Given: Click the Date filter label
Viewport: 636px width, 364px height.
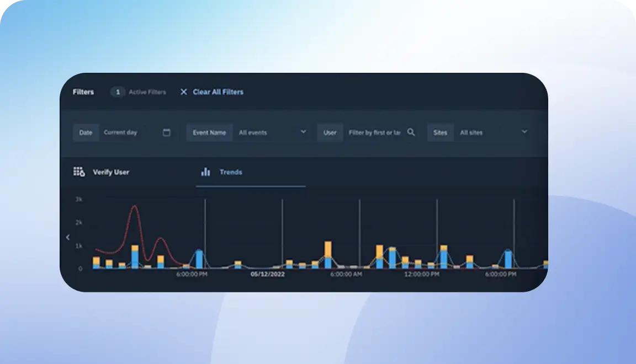Looking at the screenshot, I should tap(86, 132).
